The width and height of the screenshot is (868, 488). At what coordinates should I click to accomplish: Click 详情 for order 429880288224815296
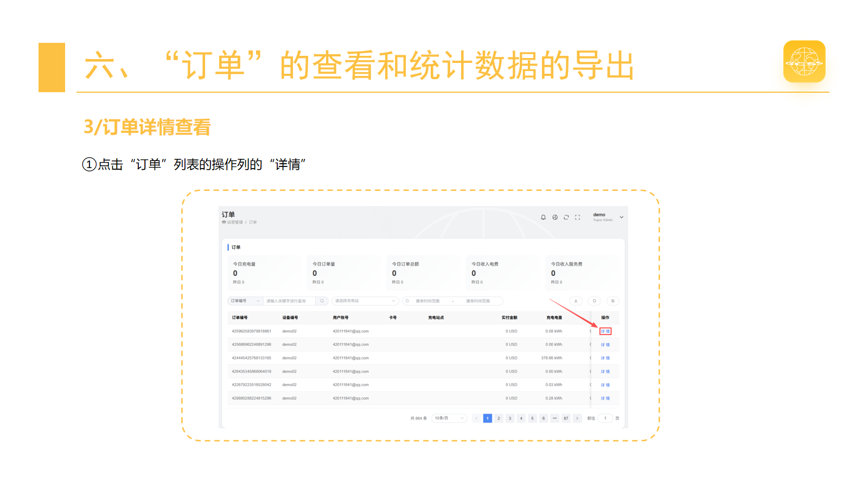[x=605, y=399]
